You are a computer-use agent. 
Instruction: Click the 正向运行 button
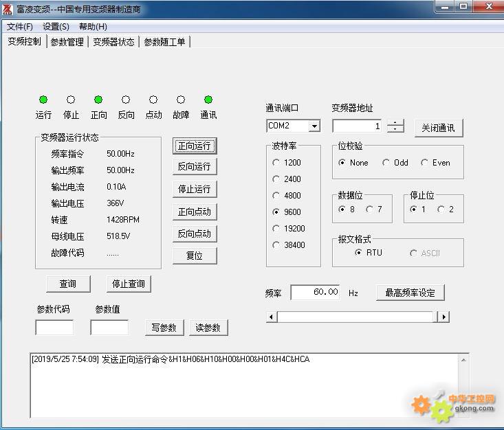(195, 146)
